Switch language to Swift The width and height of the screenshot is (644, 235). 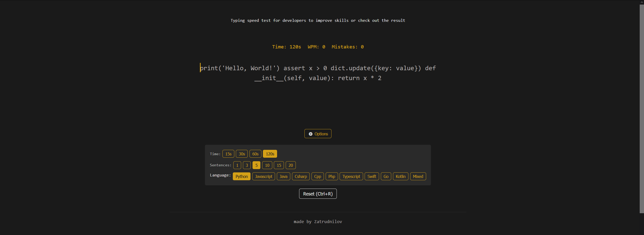372,176
